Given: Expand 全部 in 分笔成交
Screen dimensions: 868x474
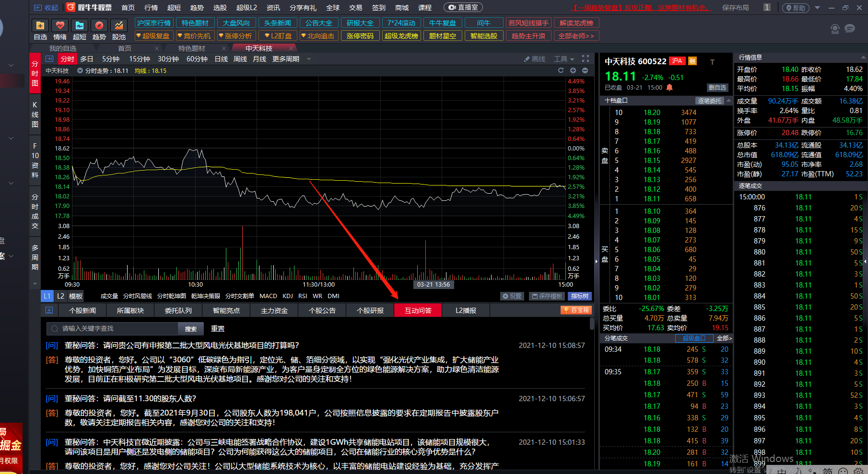Looking at the screenshot, I should (724, 338).
